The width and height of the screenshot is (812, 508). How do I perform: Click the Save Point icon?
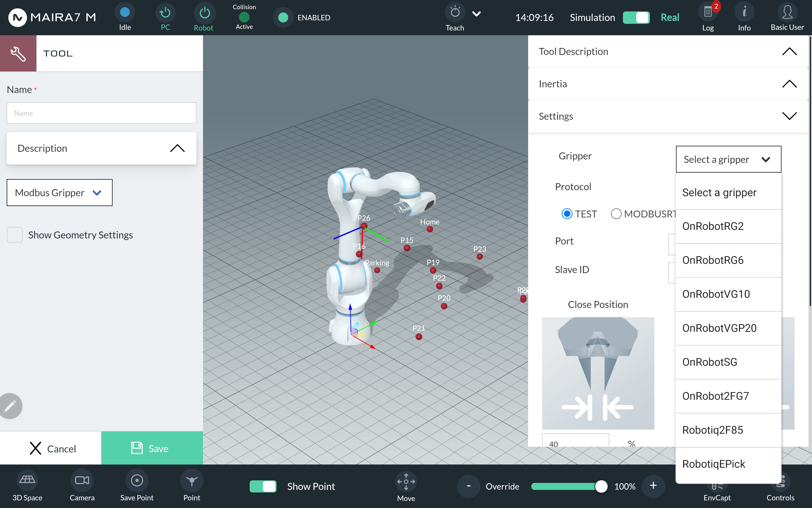[137, 480]
